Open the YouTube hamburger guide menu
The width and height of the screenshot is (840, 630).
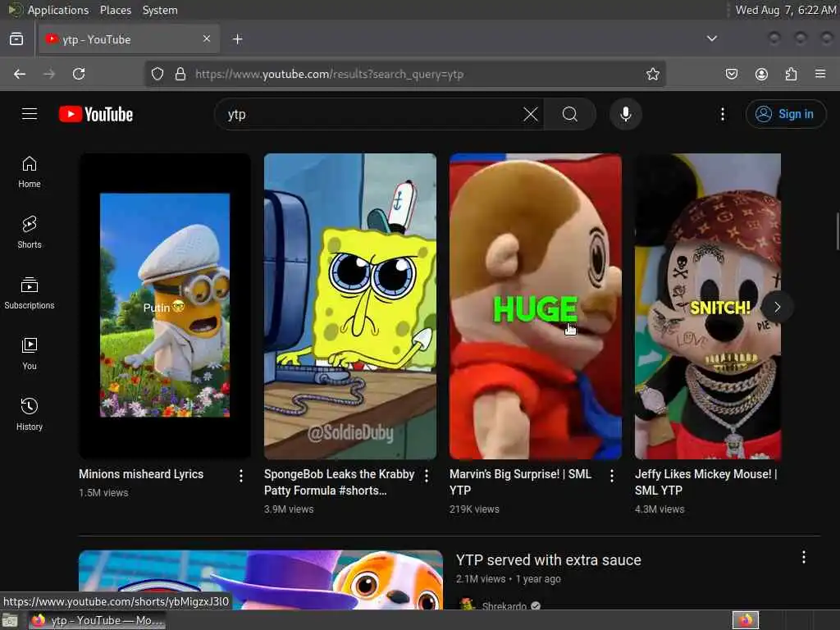(x=30, y=114)
